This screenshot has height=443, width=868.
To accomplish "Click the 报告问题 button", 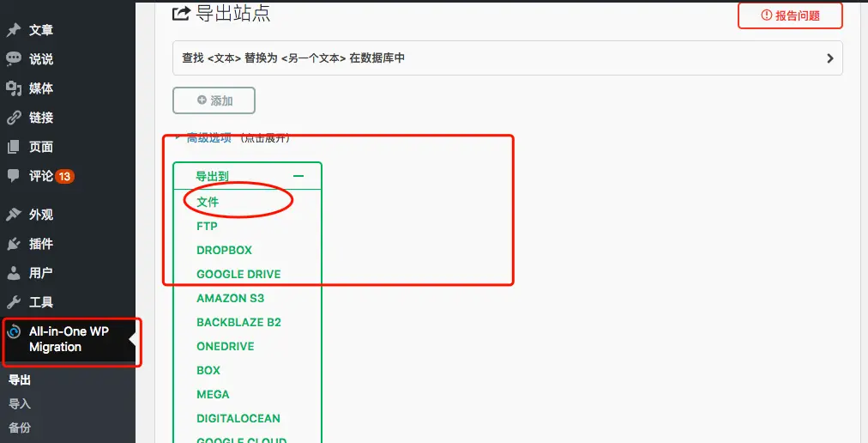I will click(x=790, y=15).
